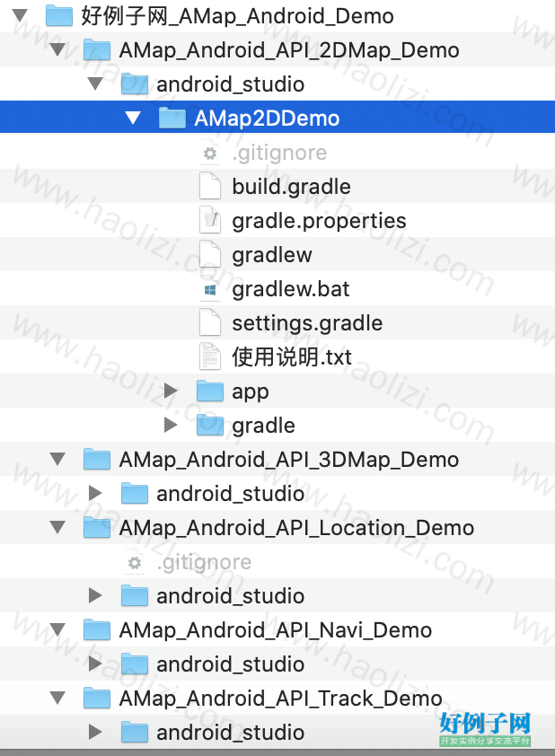The image size is (555, 756).
Task: Click AMap_Android_API_3DMap_Demo folder icon
Action: (97, 459)
